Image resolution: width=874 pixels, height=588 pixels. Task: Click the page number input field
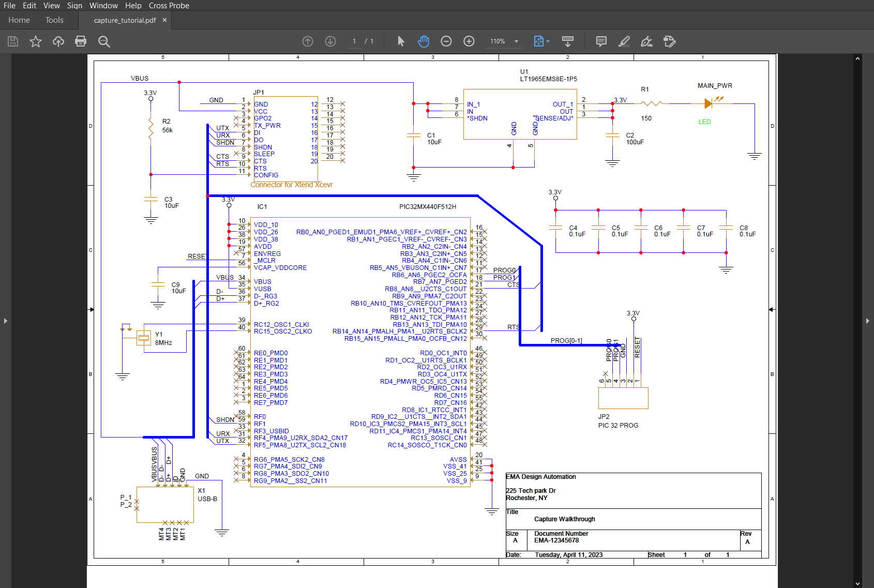tap(355, 41)
